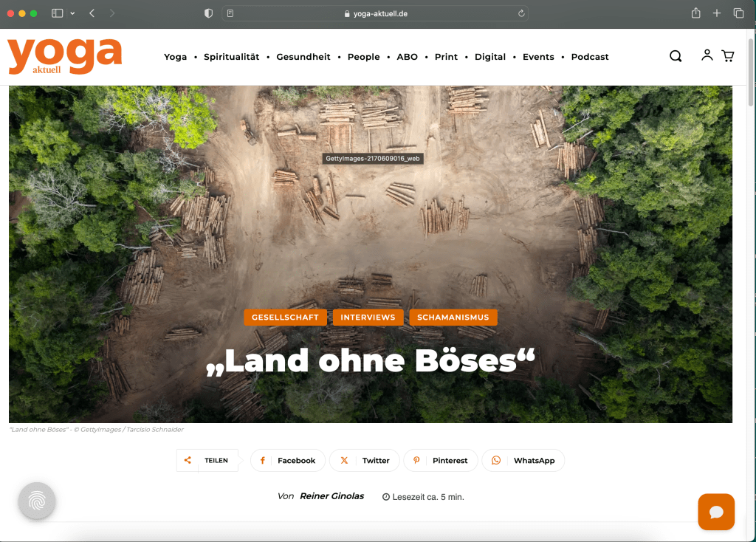Share the article via WhatsApp
Viewport: 756px width, 542px height.
[x=523, y=460]
